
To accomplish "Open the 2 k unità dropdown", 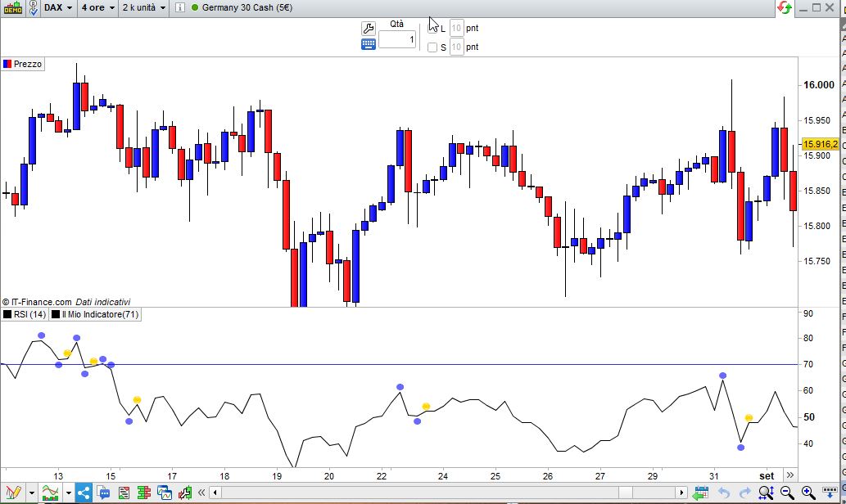I will tap(143, 7).
